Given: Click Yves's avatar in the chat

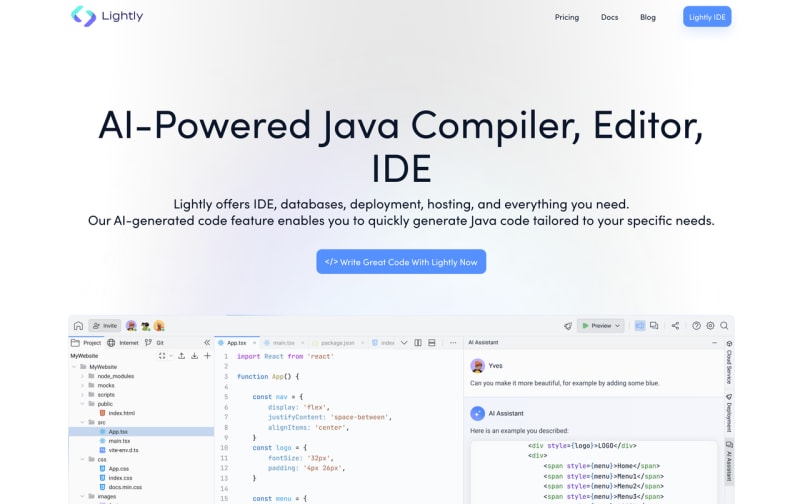Looking at the screenshot, I should [478, 366].
